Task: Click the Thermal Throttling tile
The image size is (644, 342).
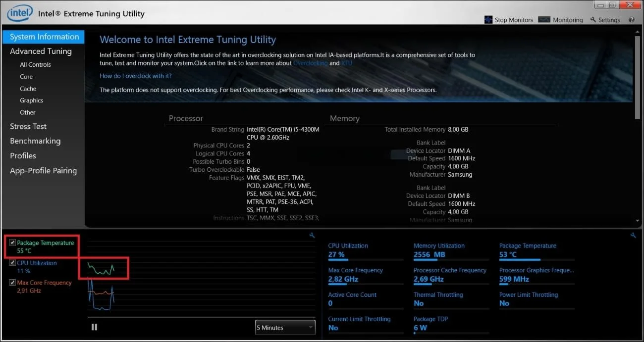Action: pyautogui.click(x=451, y=299)
